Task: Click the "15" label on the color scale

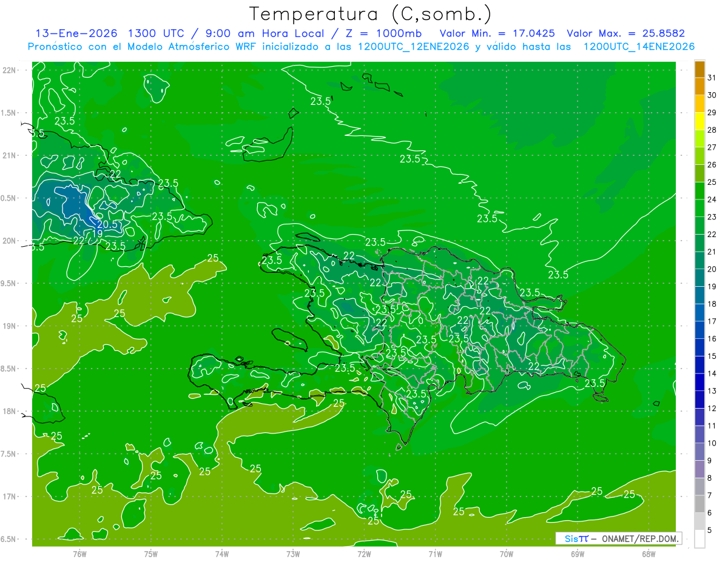Action: (712, 356)
